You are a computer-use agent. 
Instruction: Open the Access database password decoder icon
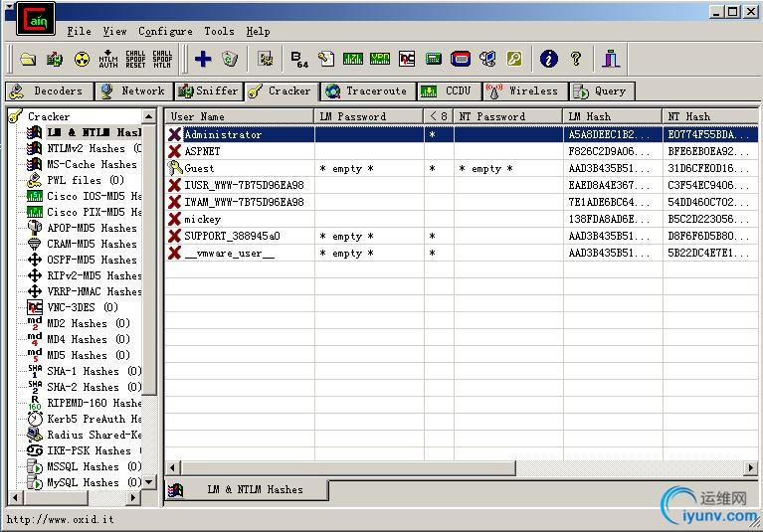[326, 60]
